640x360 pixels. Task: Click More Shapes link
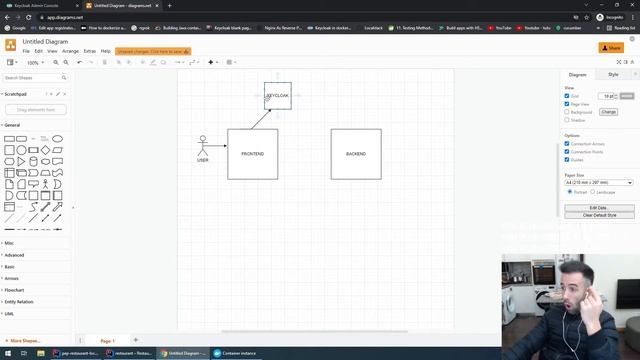click(x=22, y=341)
